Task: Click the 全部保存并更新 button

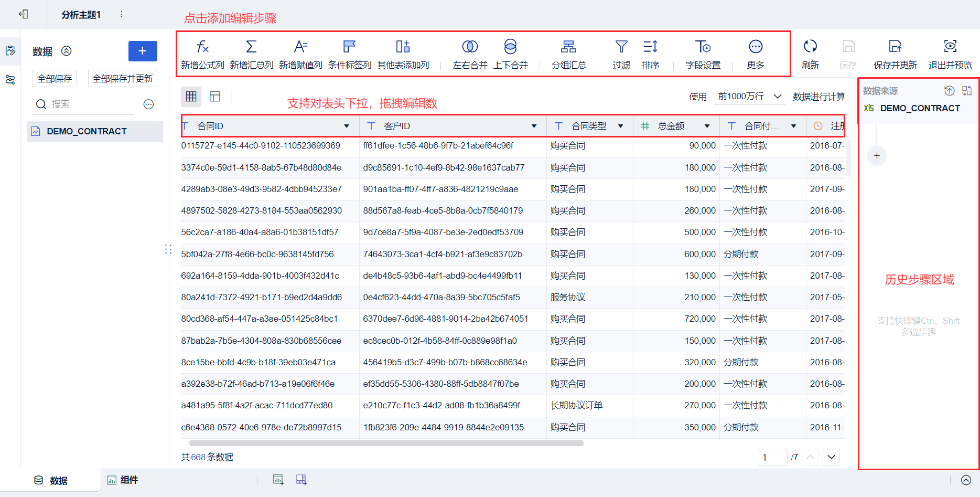Action: [123, 79]
